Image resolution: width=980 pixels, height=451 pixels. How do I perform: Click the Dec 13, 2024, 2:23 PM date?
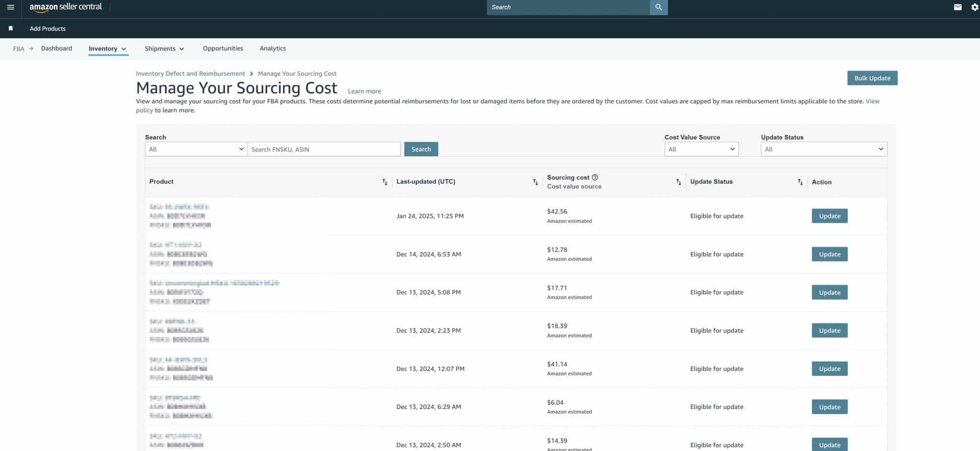tap(429, 330)
